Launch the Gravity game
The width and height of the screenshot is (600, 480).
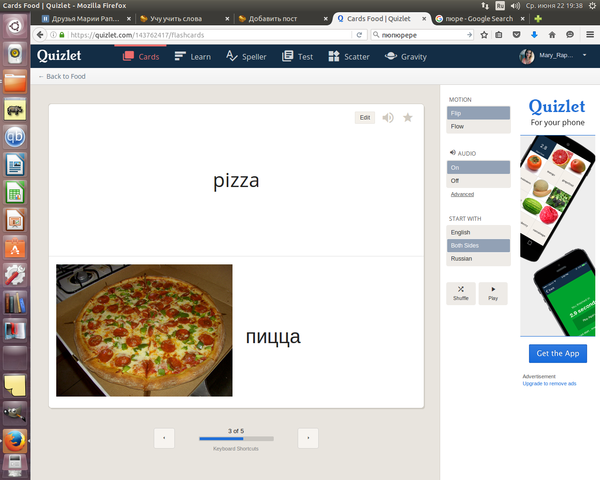click(406, 57)
